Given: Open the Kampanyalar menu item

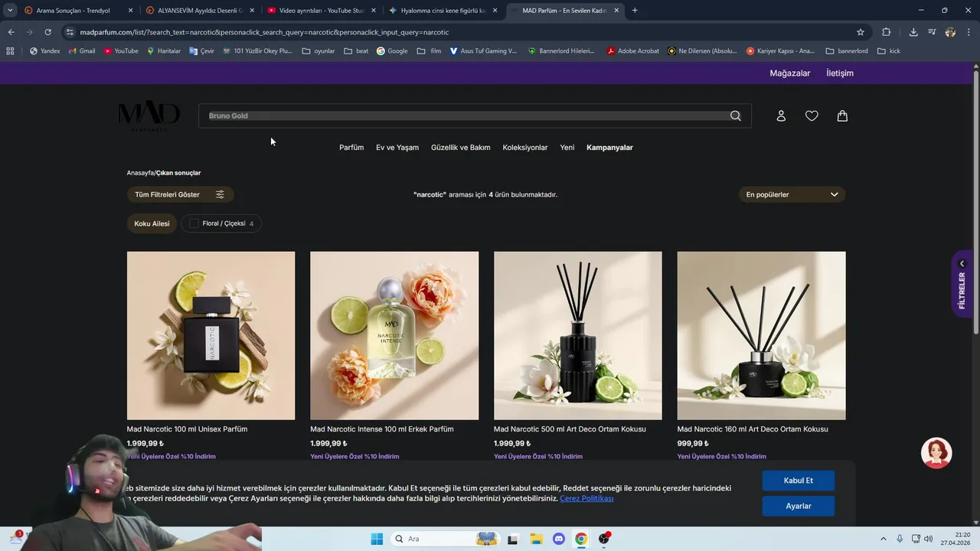Looking at the screenshot, I should coord(609,148).
